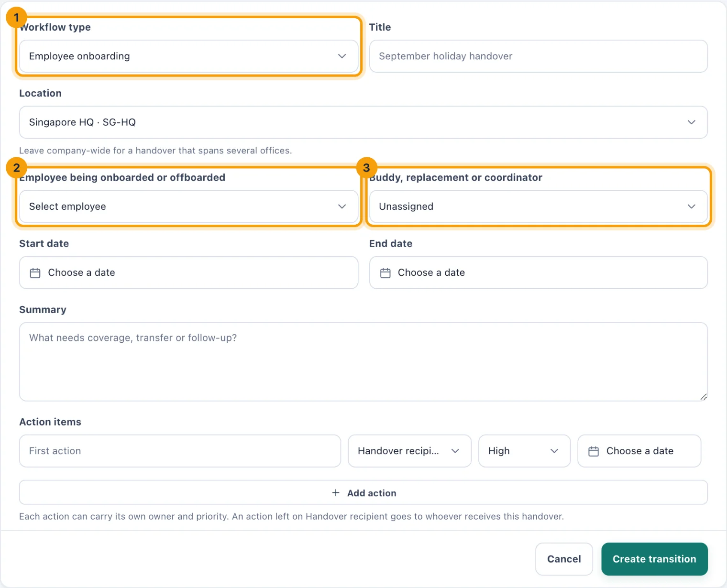Viewport: 727px width, 588px height.
Task: Click the chevron in the High priority field
Action: [x=554, y=451]
